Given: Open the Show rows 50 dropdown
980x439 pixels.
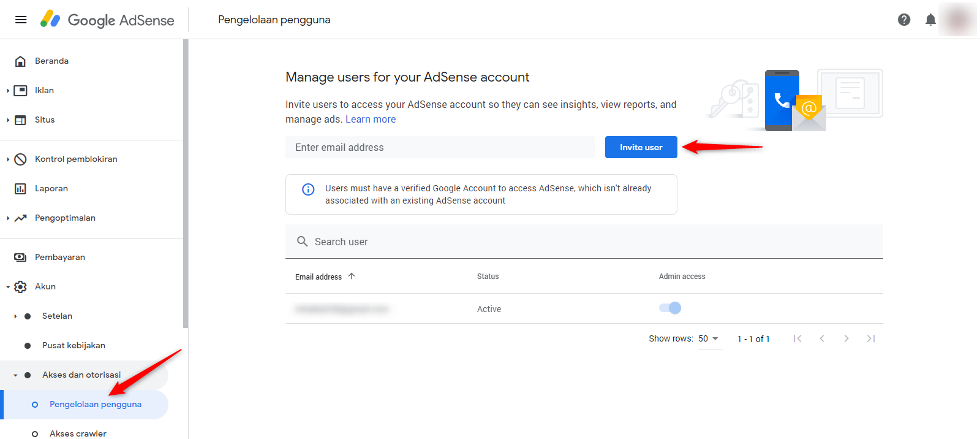Looking at the screenshot, I should click(x=709, y=338).
